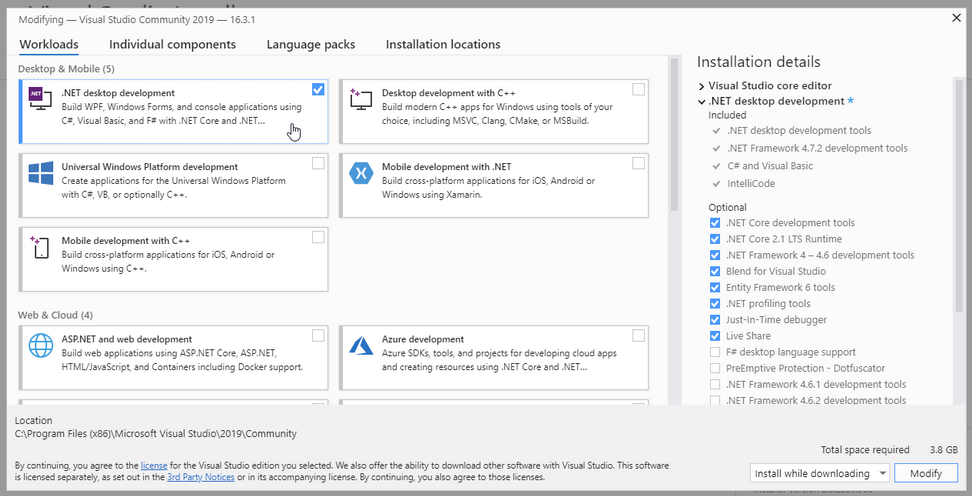Image resolution: width=972 pixels, height=496 pixels.
Task: Click the .NET desktop development monitor icon
Action: pos(41,99)
